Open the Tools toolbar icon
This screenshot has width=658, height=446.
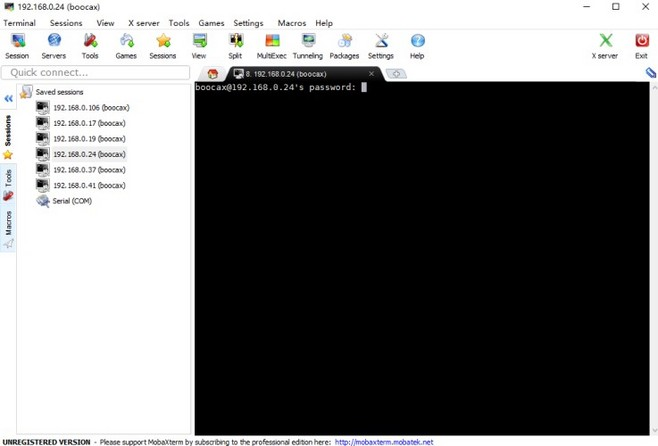tap(90, 47)
